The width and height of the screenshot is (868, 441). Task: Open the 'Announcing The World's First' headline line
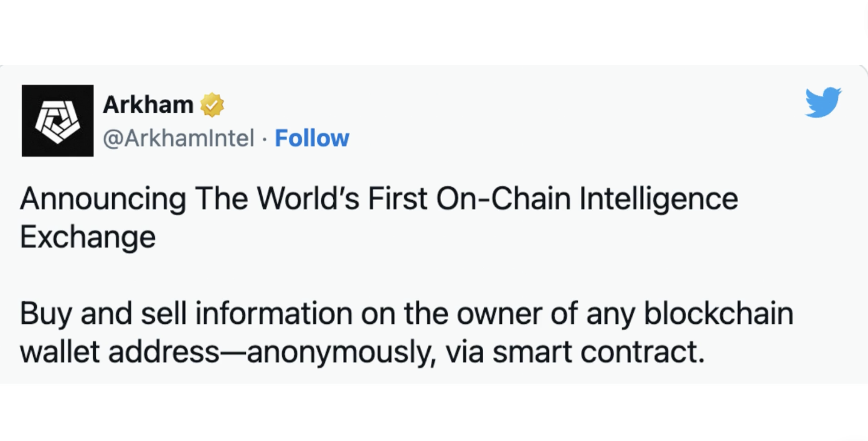[379, 200]
